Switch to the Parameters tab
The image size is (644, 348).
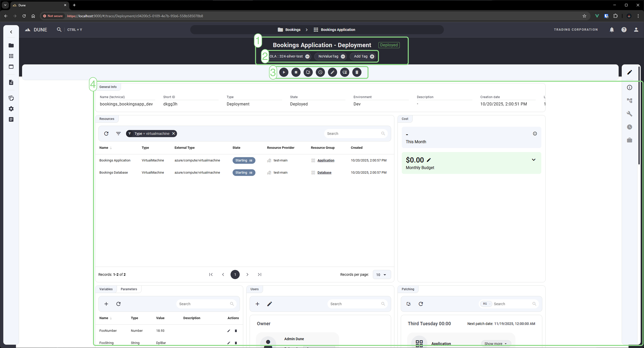point(129,289)
